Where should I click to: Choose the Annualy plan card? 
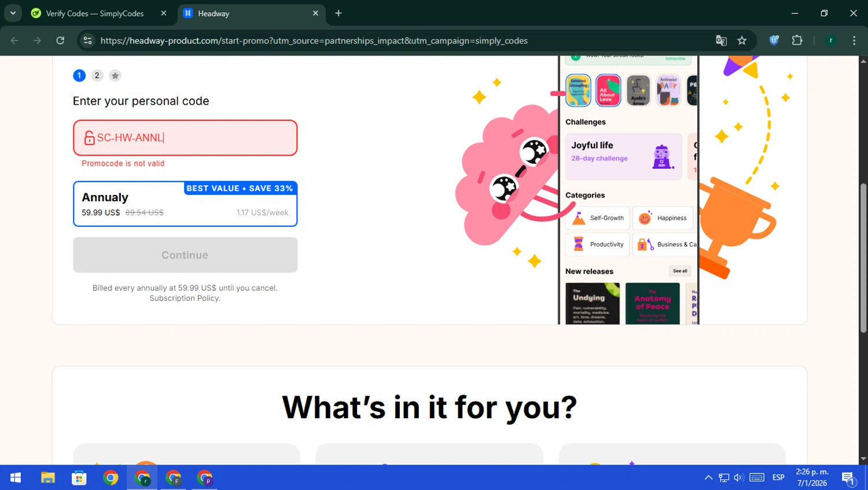(x=185, y=204)
